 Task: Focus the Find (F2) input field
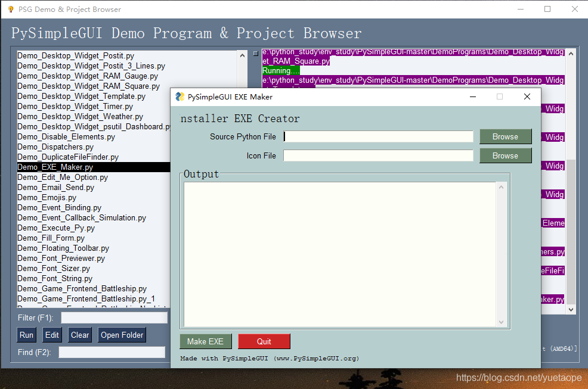click(x=112, y=352)
